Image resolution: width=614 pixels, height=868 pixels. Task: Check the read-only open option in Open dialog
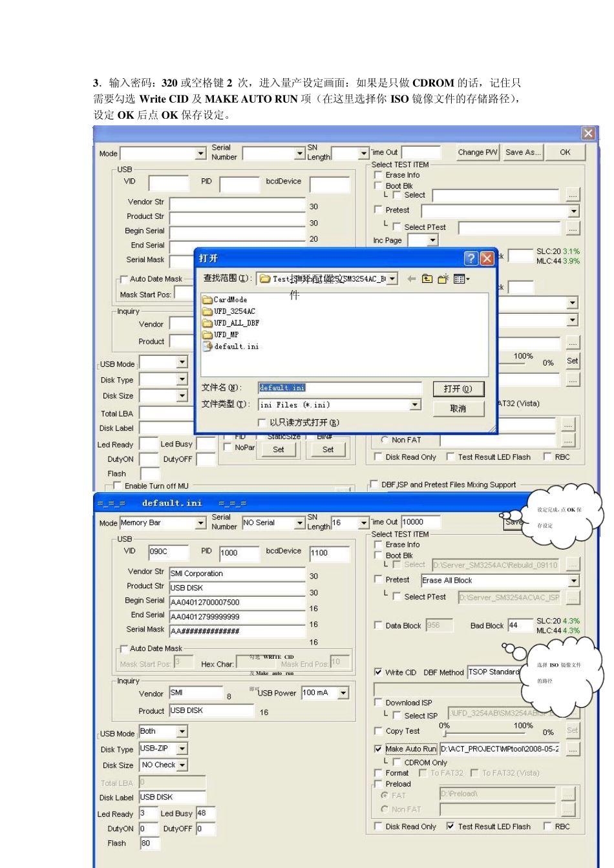[262, 422]
